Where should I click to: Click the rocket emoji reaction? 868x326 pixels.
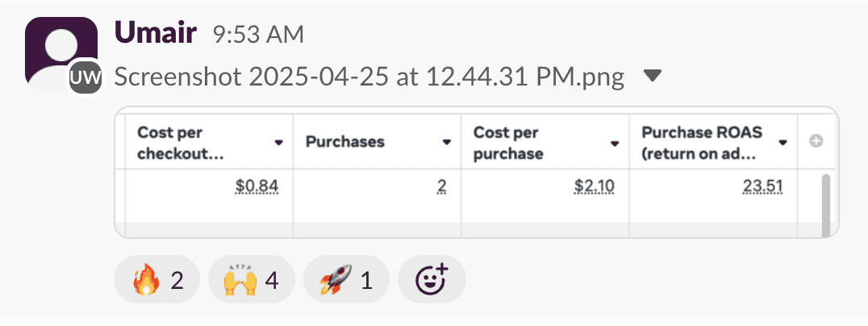tap(346, 280)
